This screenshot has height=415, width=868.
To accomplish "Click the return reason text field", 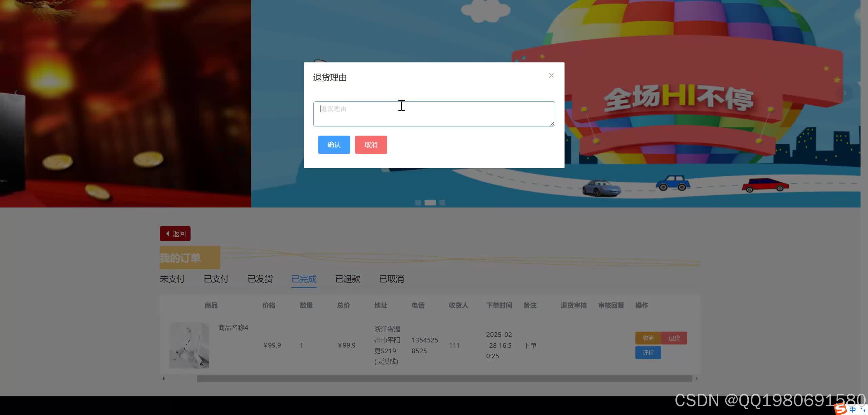I will click(434, 114).
